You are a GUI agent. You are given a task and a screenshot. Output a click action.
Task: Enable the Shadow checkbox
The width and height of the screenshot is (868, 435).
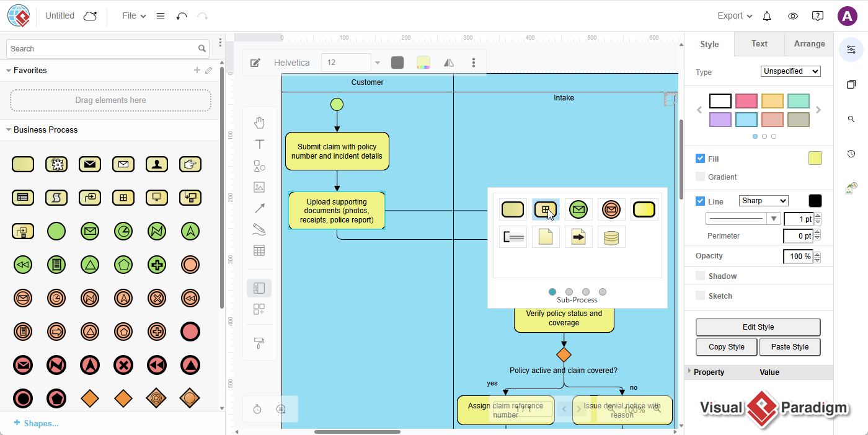click(700, 276)
